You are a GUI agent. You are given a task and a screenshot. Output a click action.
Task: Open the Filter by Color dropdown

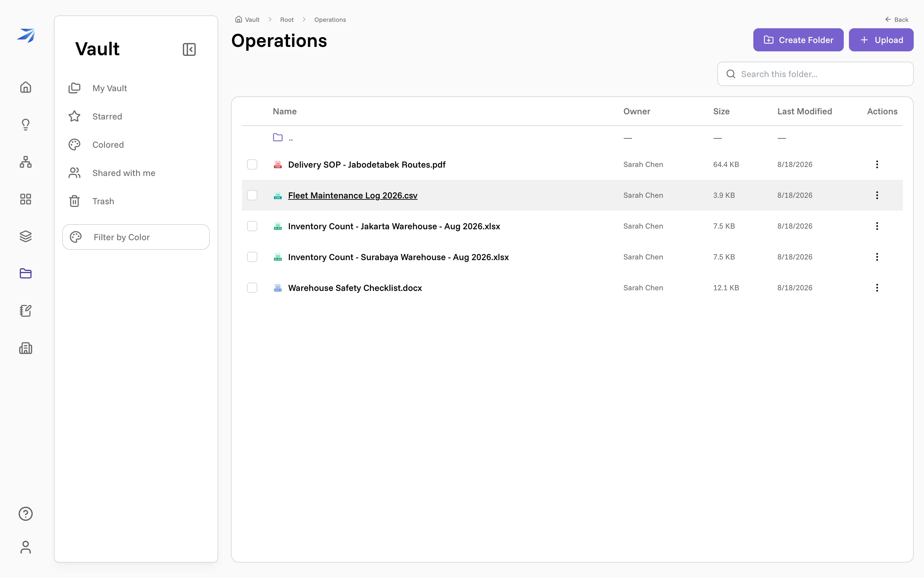pyautogui.click(x=136, y=237)
